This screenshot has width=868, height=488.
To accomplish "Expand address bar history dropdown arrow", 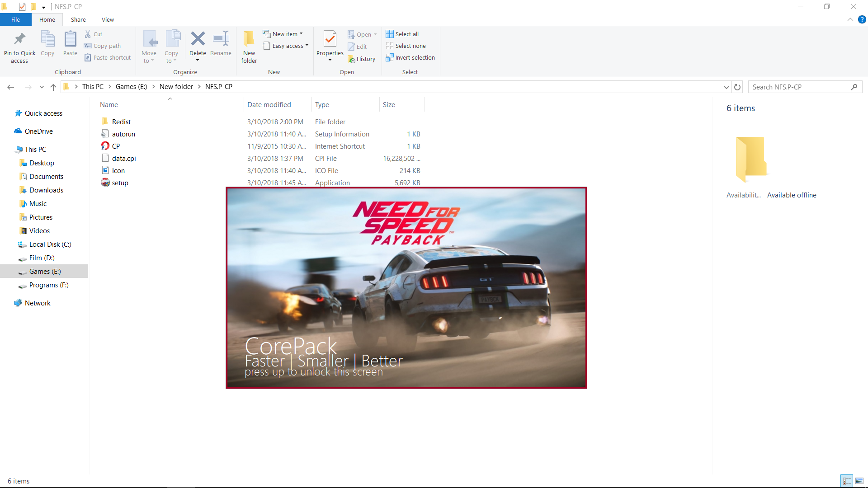I will [726, 87].
